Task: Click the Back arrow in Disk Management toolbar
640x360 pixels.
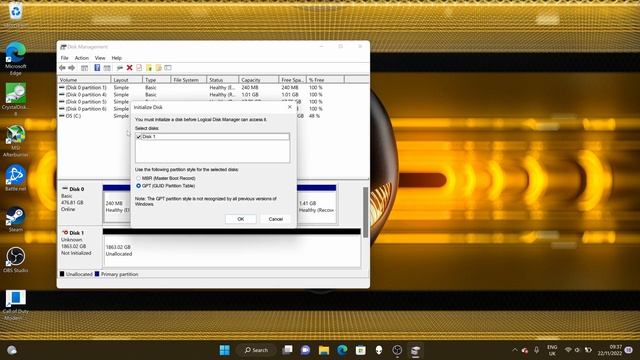Action: click(62, 68)
